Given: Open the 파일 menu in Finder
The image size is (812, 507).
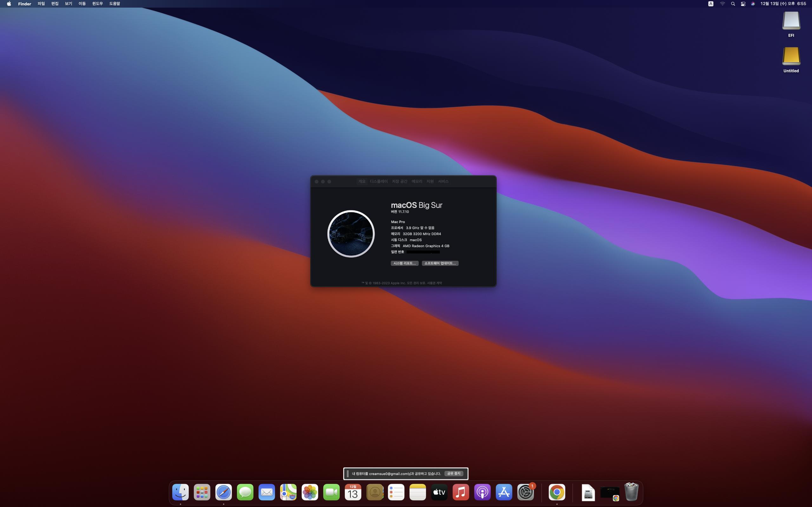Looking at the screenshot, I should 41,4.
